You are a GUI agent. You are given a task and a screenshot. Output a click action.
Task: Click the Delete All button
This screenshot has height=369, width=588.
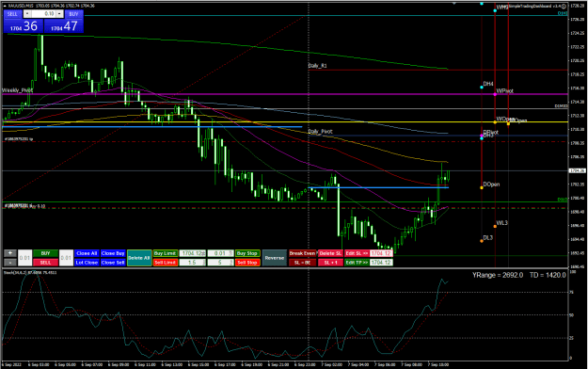[x=139, y=258]
